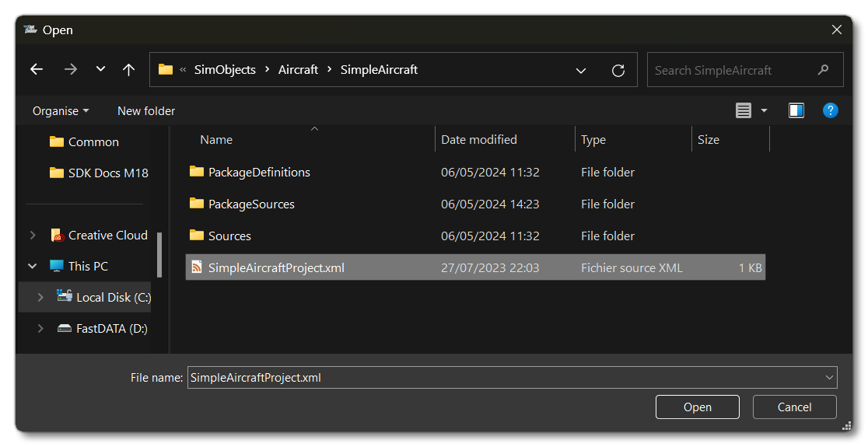868x447 pixels.
Task: Open the Organise menu
Action: (x=61, y=110)
